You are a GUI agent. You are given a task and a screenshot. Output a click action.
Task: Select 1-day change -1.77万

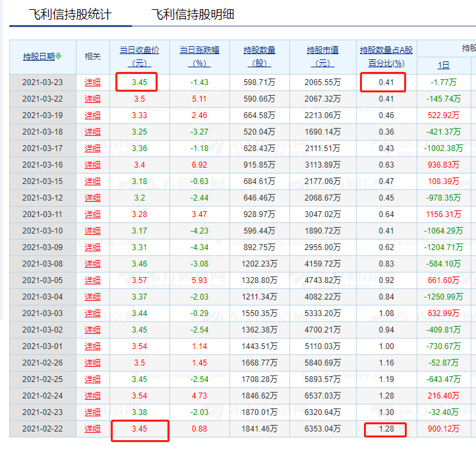tap(444, 82)
